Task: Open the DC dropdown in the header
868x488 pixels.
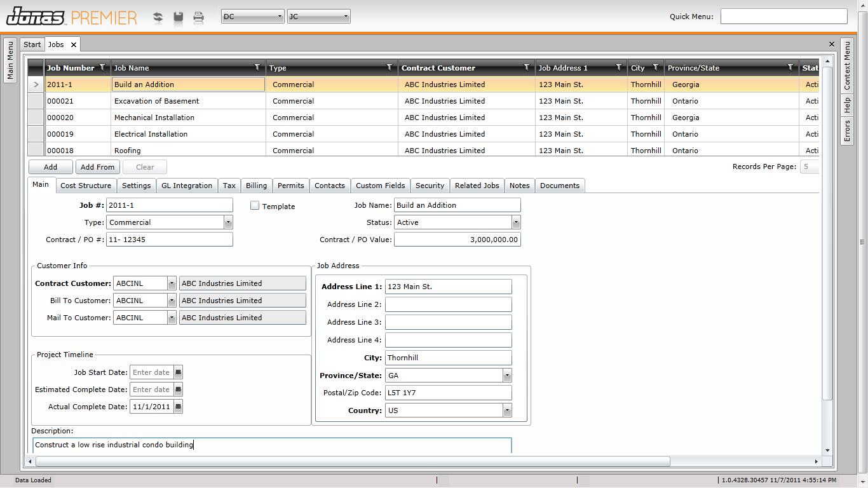Action: point(252,17)
